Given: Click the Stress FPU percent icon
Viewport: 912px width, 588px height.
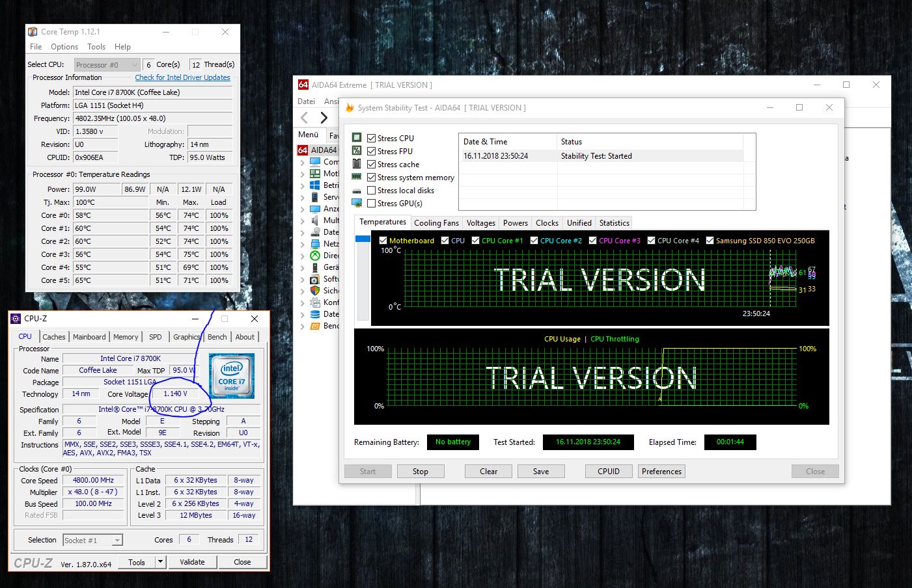Looking at the screenshot, I should click(357, 151).
